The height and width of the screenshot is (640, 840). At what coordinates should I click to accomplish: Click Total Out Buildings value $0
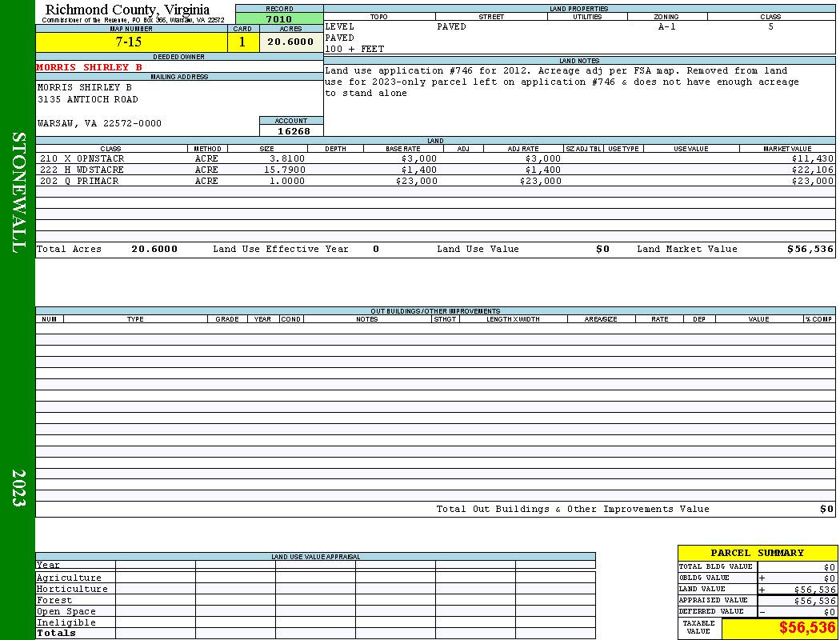(x=826, y=509)
